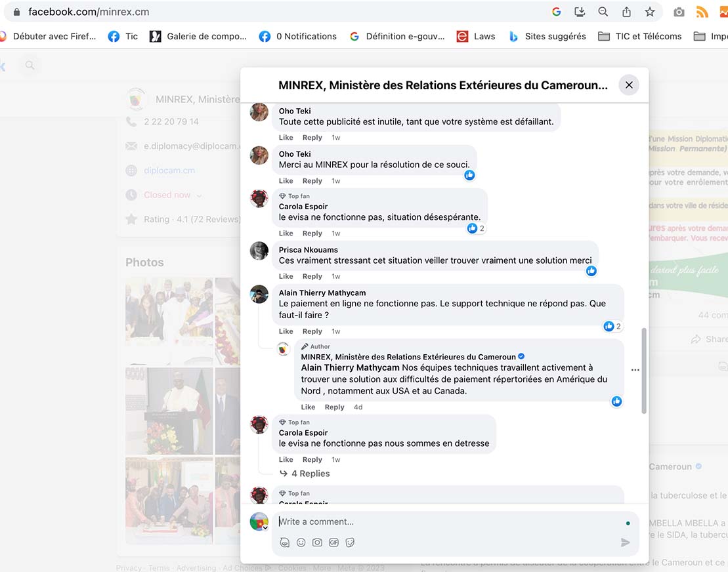
Task: Reply to Oho Teki's first comment
Action: [312, 137]
